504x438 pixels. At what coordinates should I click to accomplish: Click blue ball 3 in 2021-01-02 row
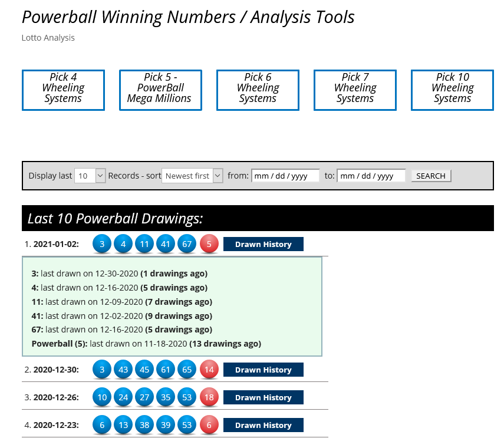coord(102,244)
